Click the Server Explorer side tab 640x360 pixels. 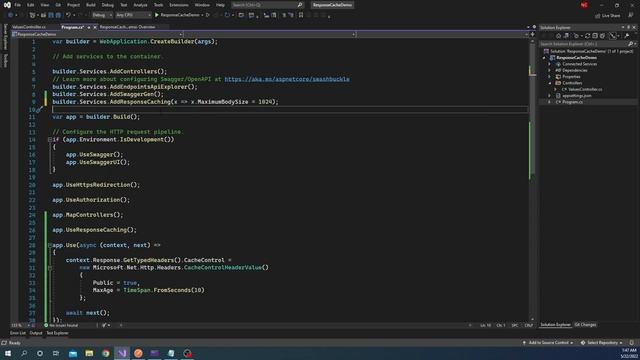click(x=5, y=36)
